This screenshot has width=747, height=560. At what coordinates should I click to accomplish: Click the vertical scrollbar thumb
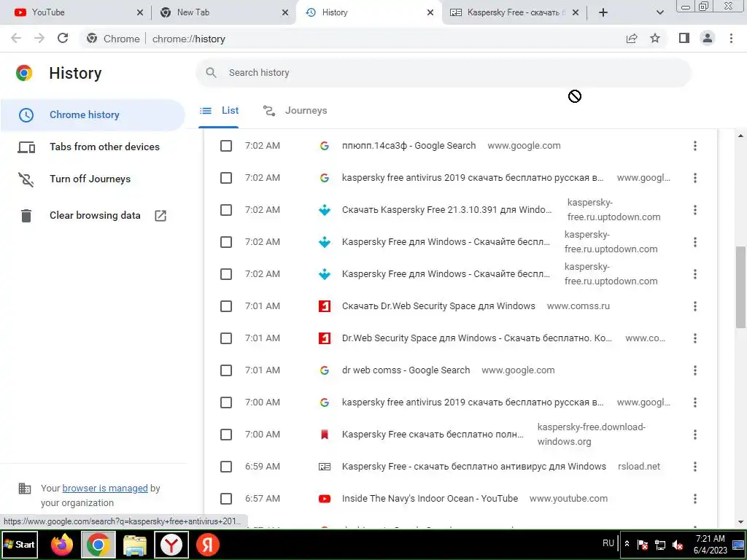click(740, 287)
